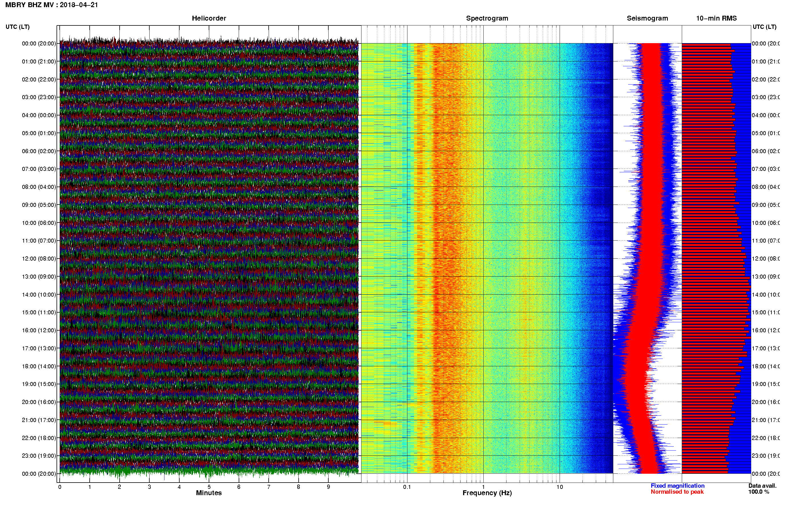Click the 'Data avail.' label
This screenshot has height=508, width=812.
(x=762, y=486)
